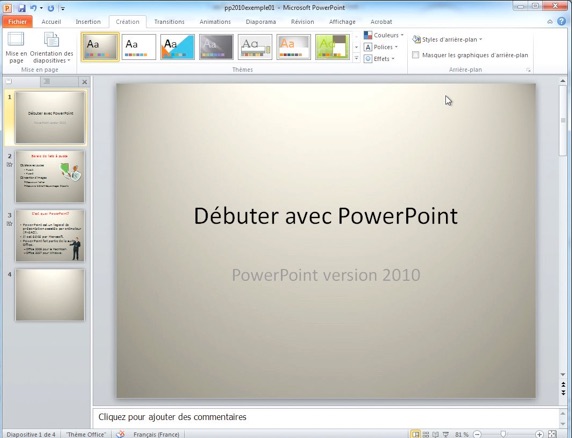Open the Polices theme fonts dropdown
The width and height of the screenshot is (572, 438).
pos(382,47)
